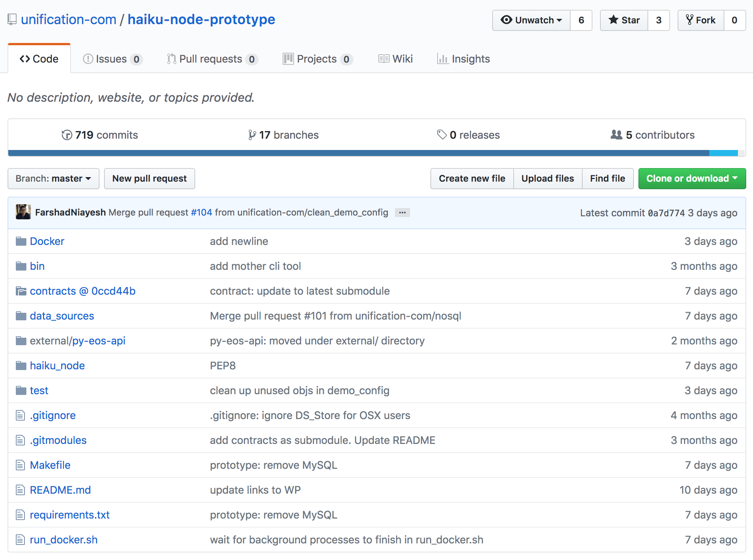Open the haiku-node-prototype repository link
This screenshot has height=560, width=753.
click(202, 20)
